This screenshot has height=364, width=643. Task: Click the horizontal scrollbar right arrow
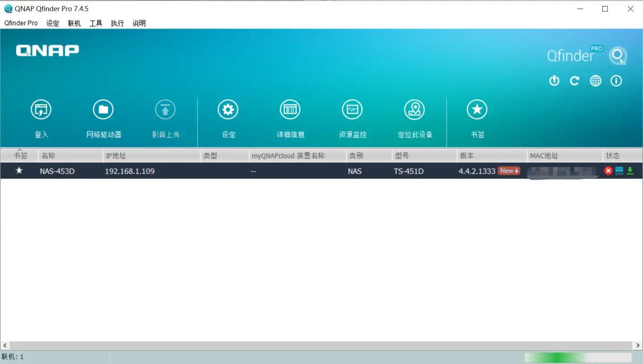[x=638, y=345]
